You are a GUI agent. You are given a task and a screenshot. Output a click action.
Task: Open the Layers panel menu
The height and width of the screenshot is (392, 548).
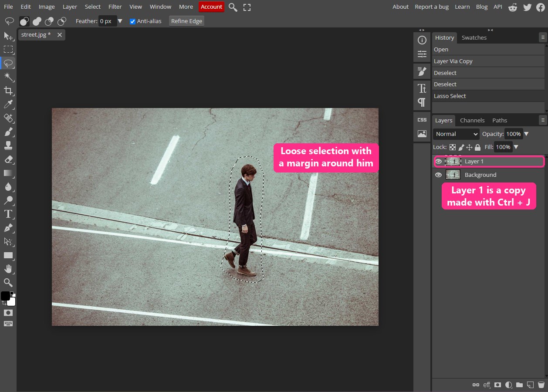(542, 120)
